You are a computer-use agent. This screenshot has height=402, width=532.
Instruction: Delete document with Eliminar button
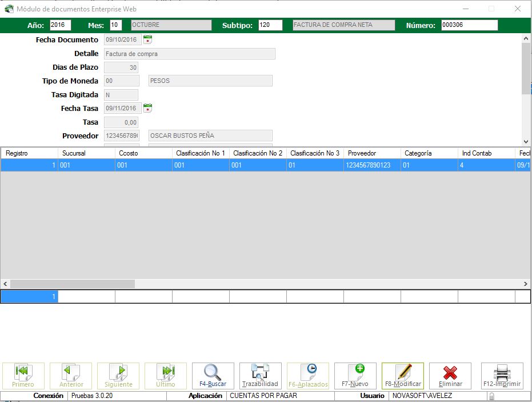coord(450,376)
